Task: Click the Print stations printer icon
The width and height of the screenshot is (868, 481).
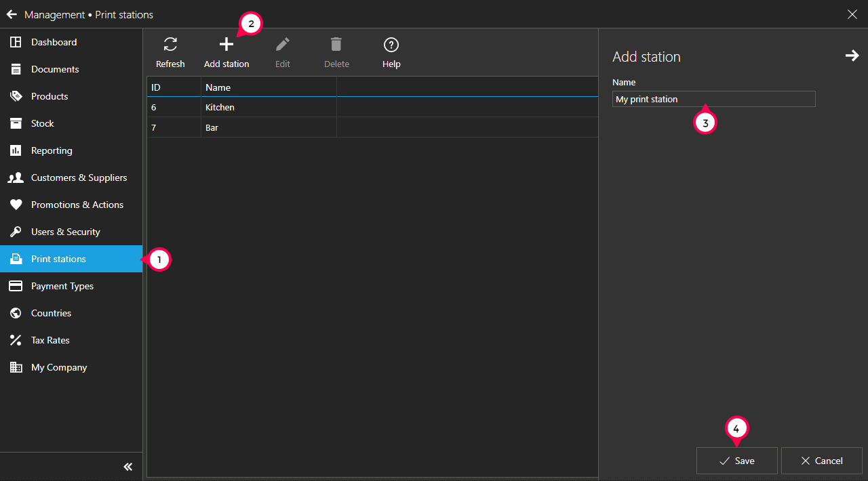Action: (x=16, y=259)
